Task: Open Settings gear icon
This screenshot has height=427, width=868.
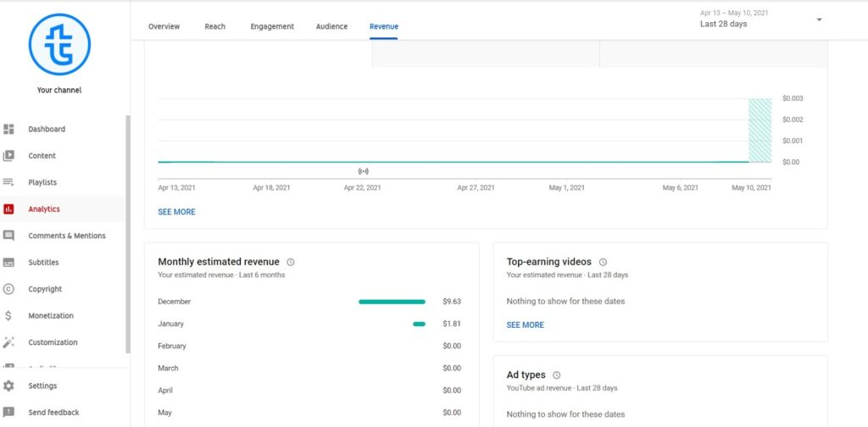Action: (x=9, y=385)
